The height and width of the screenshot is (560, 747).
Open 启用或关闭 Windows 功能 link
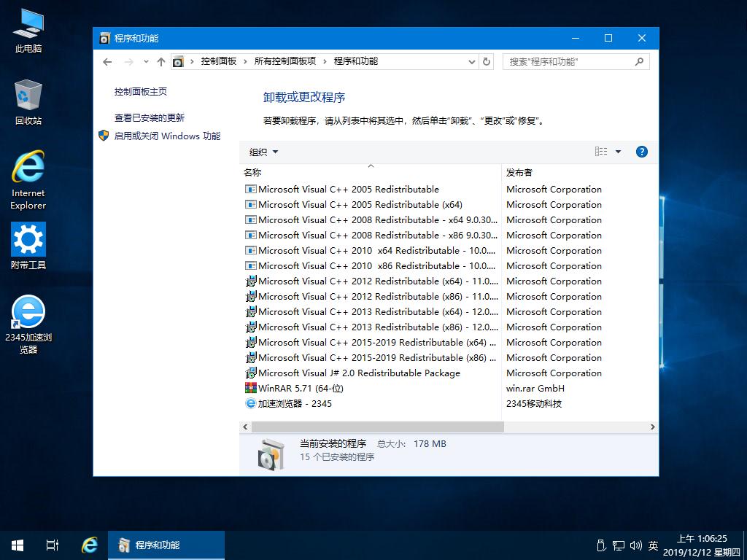point(167,136)
